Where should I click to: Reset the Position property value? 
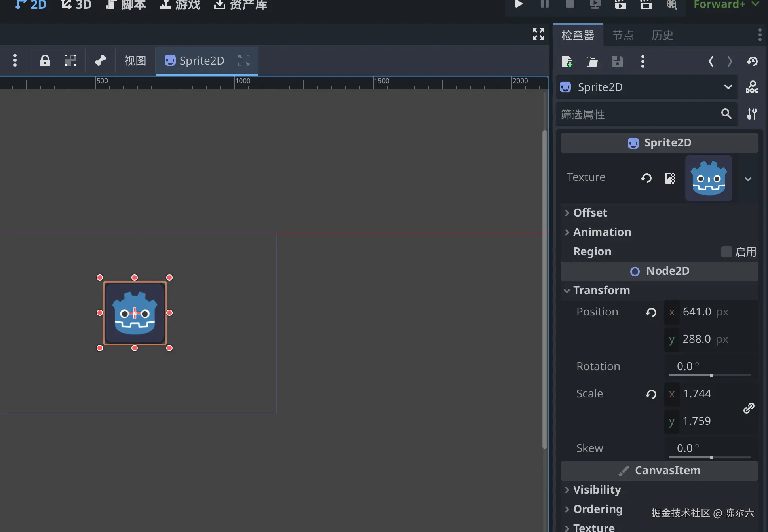651,312
